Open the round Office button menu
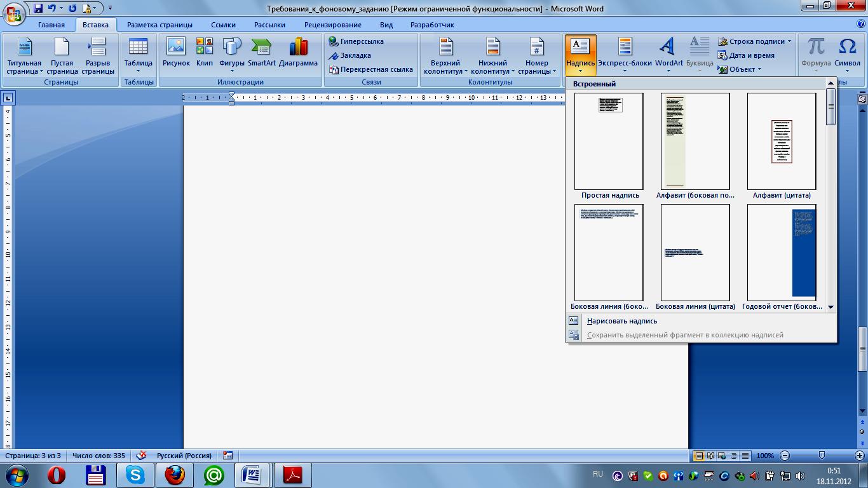868x488 pixels. click(14, 13)
